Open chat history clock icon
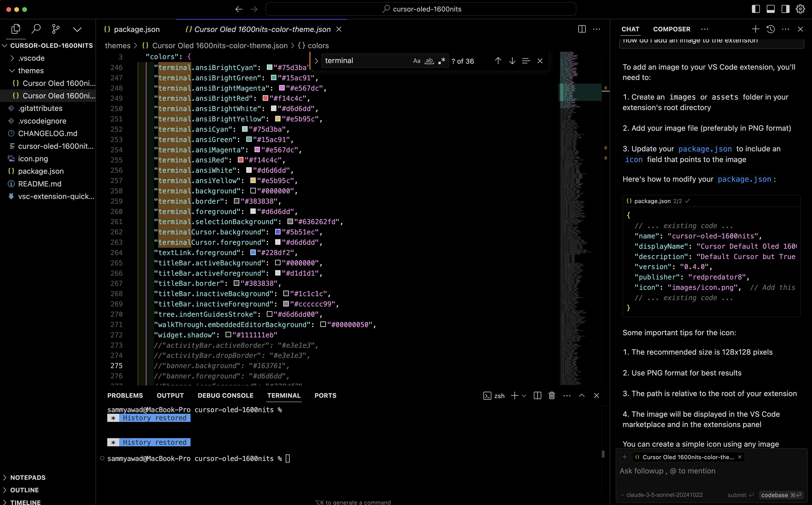812x505 pixels. pyautogui.click(x=771, y=29)
